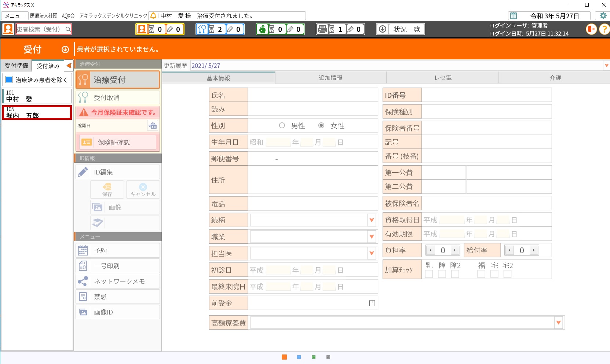Image resolution: width=610 pixels, height=364 pixels.
Task: Click the 確認日 calendar icon
Action: [153, 126]
